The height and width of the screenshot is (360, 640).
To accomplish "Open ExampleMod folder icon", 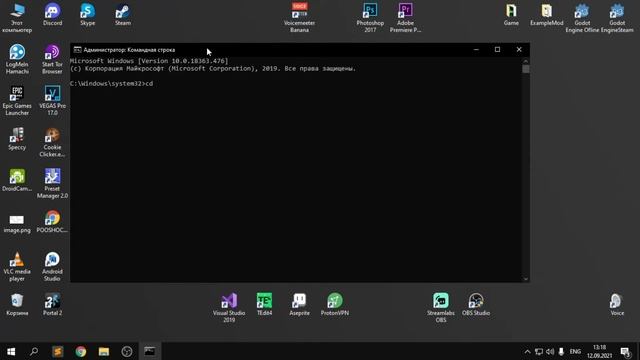I will [547, 15].
